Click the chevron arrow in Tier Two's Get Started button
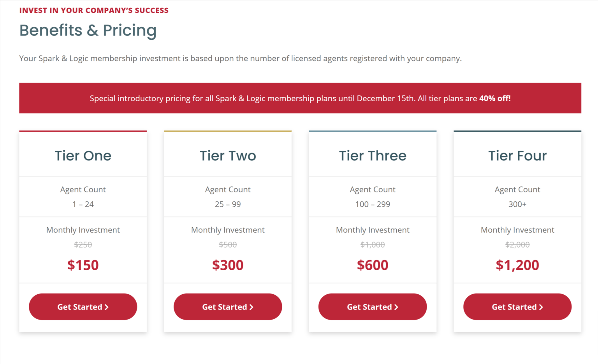 tap(252, 307)
